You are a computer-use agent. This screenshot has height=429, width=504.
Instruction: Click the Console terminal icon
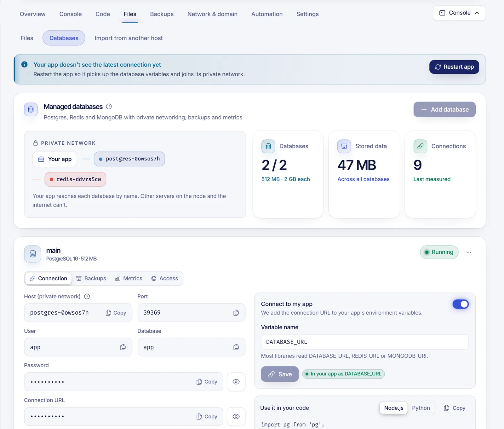442,13
